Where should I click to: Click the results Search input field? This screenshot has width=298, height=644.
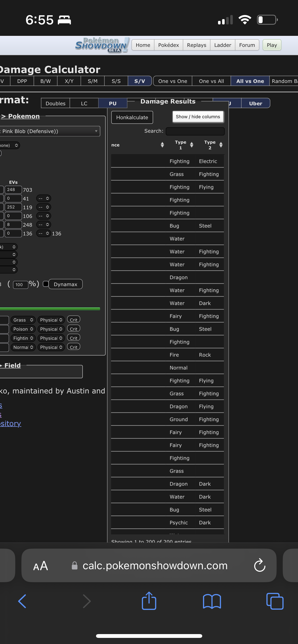[195, 131]
